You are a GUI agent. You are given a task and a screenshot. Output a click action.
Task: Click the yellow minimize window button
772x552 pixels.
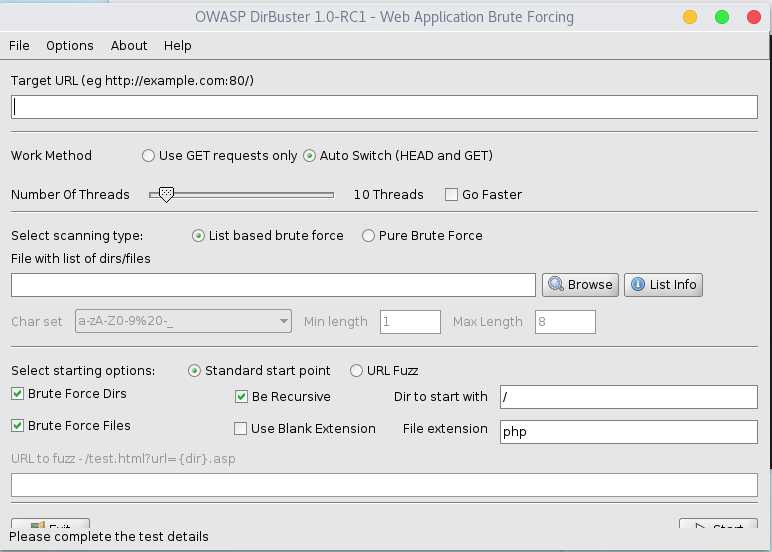pos(690,17)
